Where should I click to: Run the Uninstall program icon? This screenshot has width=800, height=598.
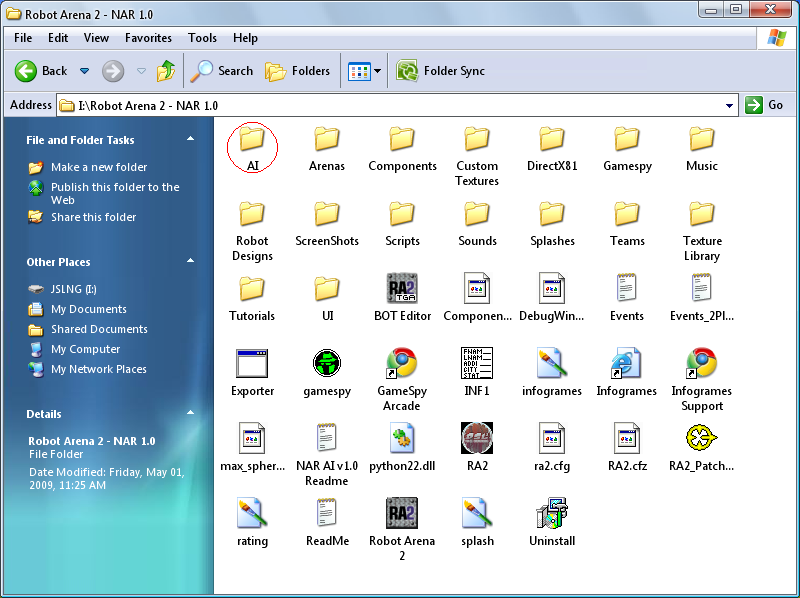tap(552, 514)
